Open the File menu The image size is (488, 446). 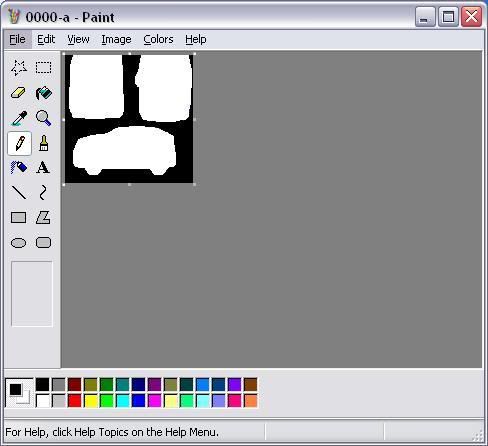click(x=17, y=39)
